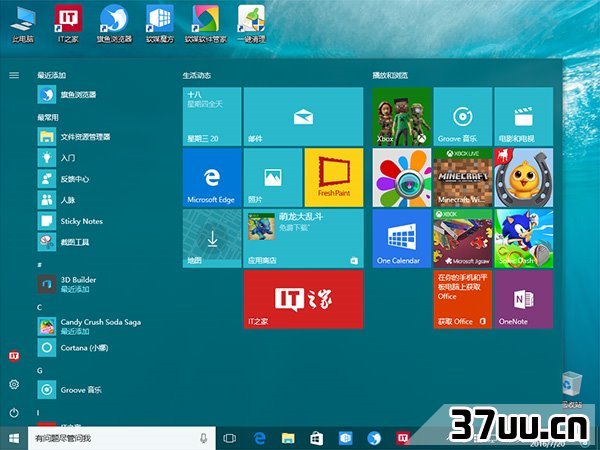Open the 一键清理 desktop shortcut
The height and width of the screenshot is (450, 600).
click(251, 24)
